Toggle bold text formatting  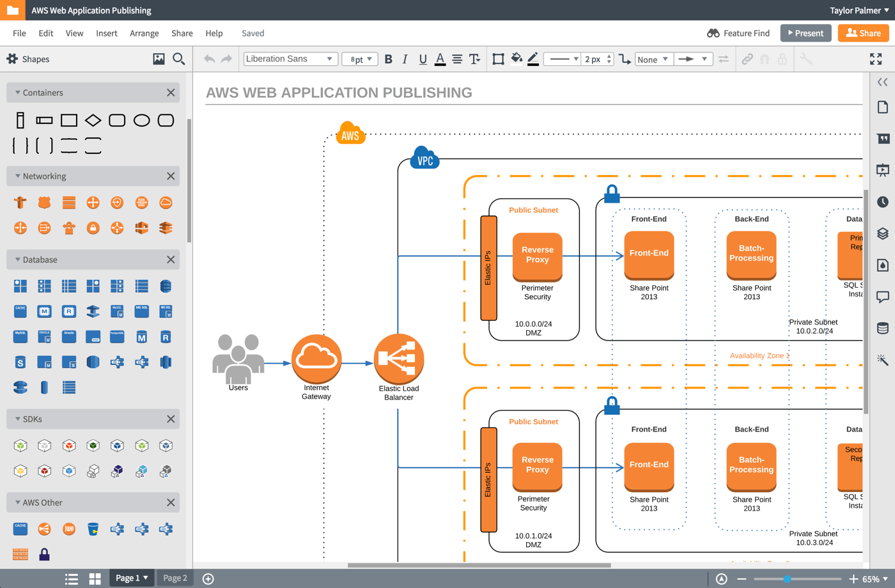388,59
